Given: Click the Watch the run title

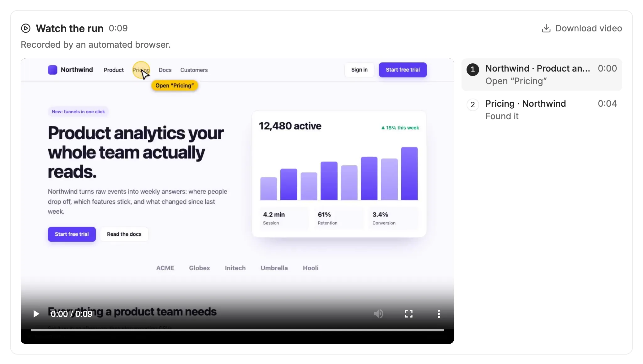Looking at the screenshot, I should 70,28.
